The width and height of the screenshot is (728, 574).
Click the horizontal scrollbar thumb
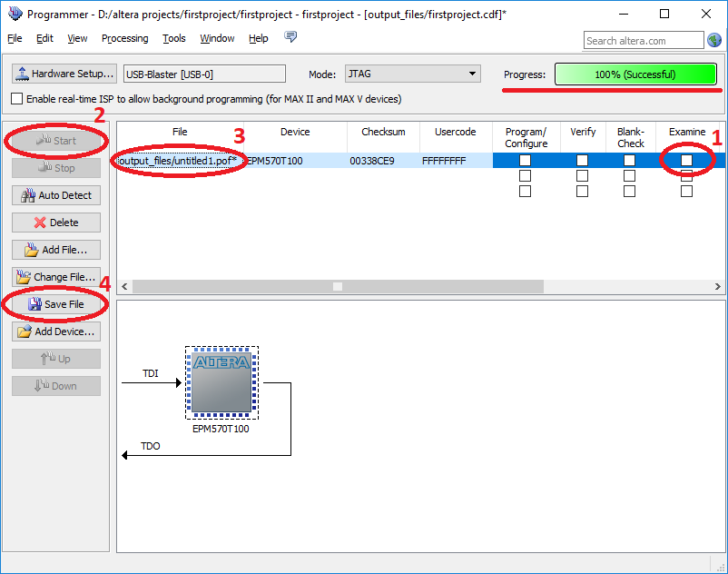[338, 286]
